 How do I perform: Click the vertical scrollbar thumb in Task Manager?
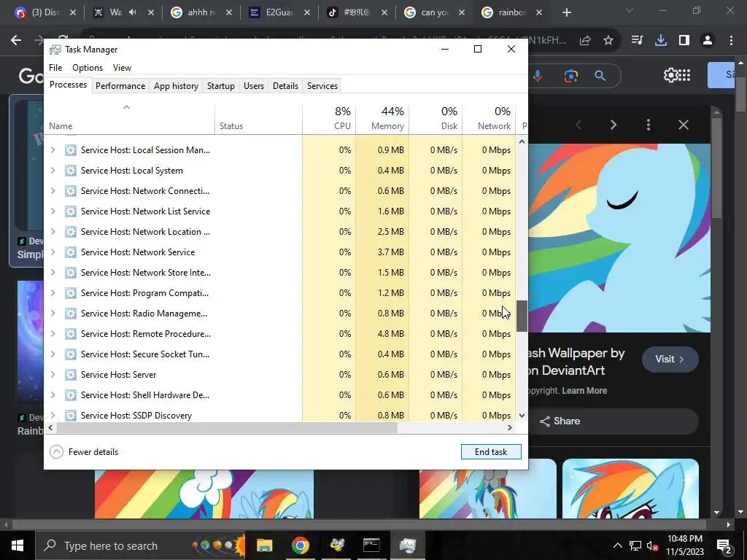tap(522, 316)
